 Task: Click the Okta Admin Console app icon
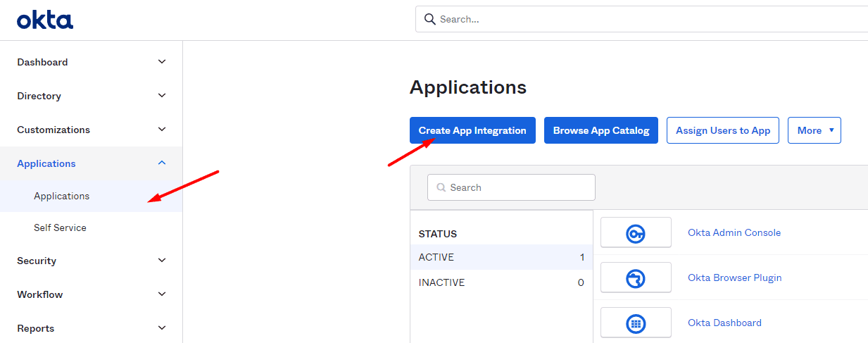pyautogui.click(x=636, y=232)
